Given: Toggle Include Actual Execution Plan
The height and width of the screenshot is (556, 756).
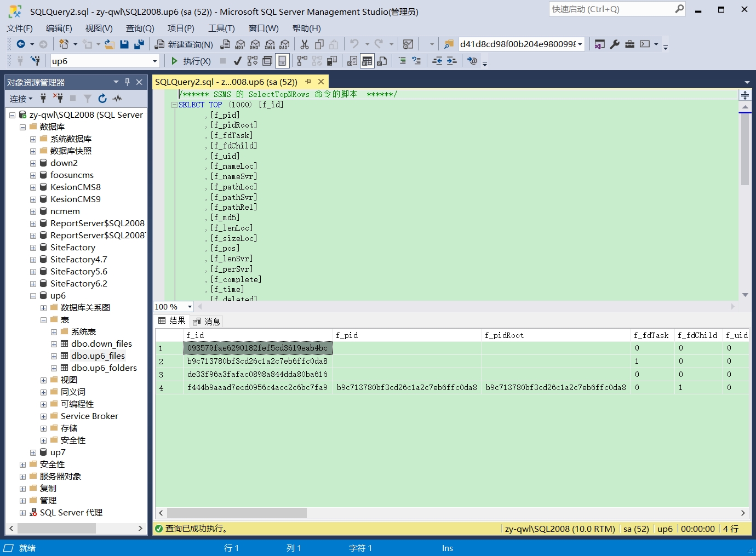Looking at the screenshot, I should pos(302,61).
